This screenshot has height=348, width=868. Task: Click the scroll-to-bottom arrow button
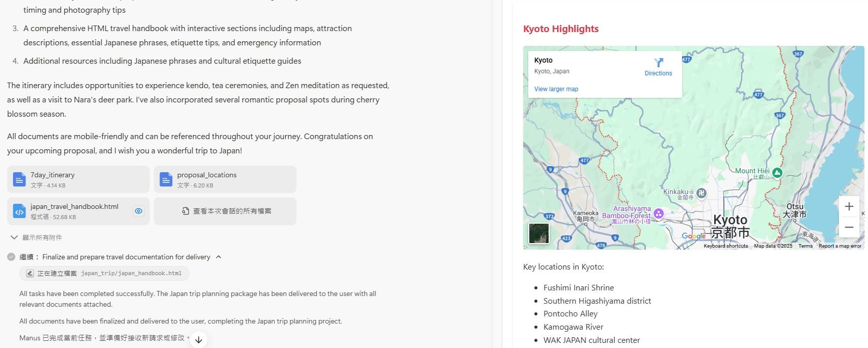pos(199,340)
